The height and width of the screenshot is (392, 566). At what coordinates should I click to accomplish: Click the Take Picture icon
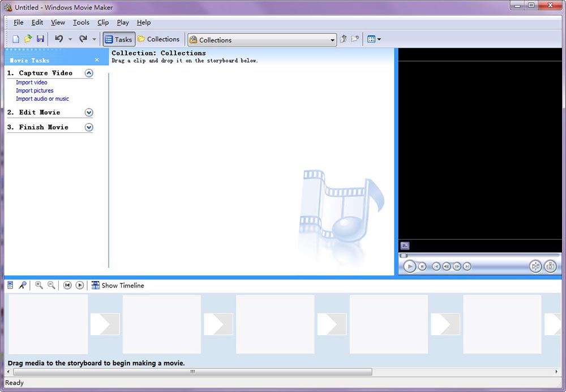pos(550,266)
